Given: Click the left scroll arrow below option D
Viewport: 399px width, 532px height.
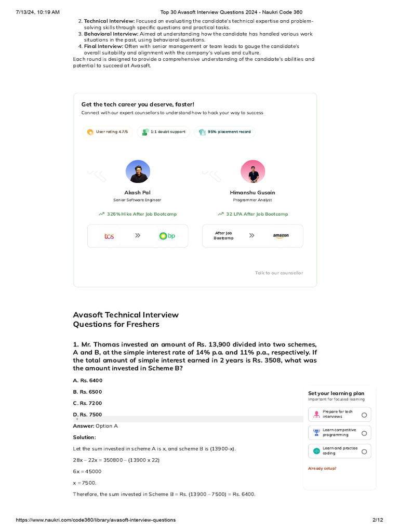Looking at the screenshot, I should (77, 419).
